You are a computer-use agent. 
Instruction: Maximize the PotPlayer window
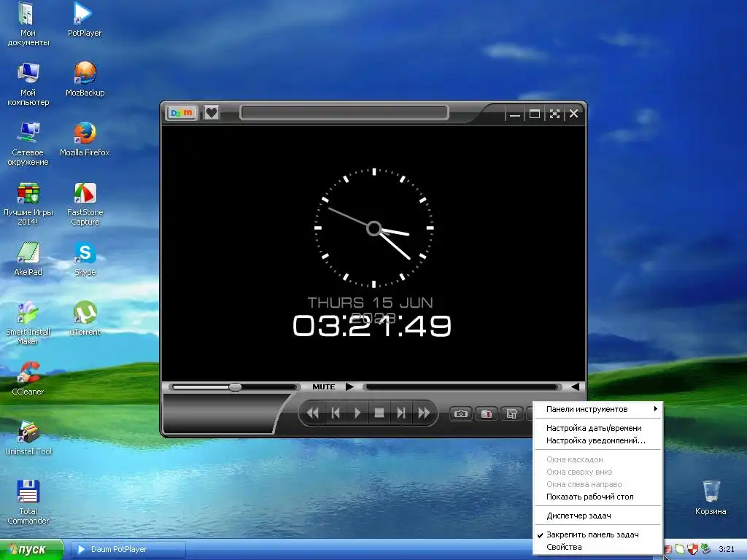point(535,114)
